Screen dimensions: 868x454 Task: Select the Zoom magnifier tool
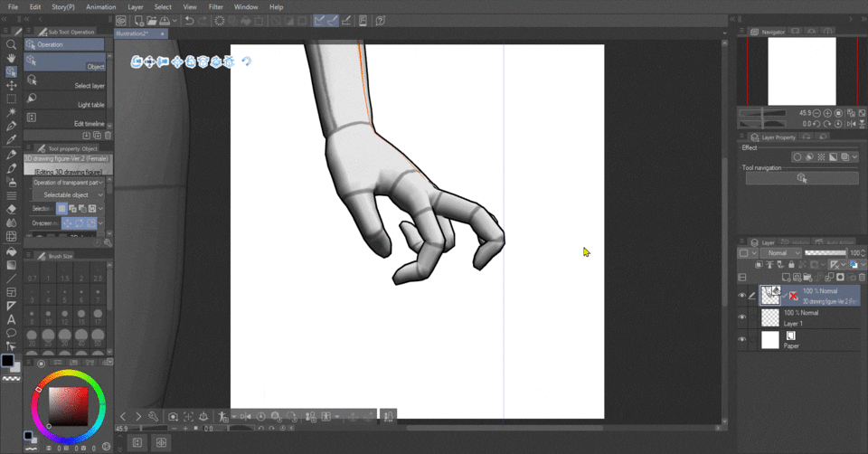point(11,44)
